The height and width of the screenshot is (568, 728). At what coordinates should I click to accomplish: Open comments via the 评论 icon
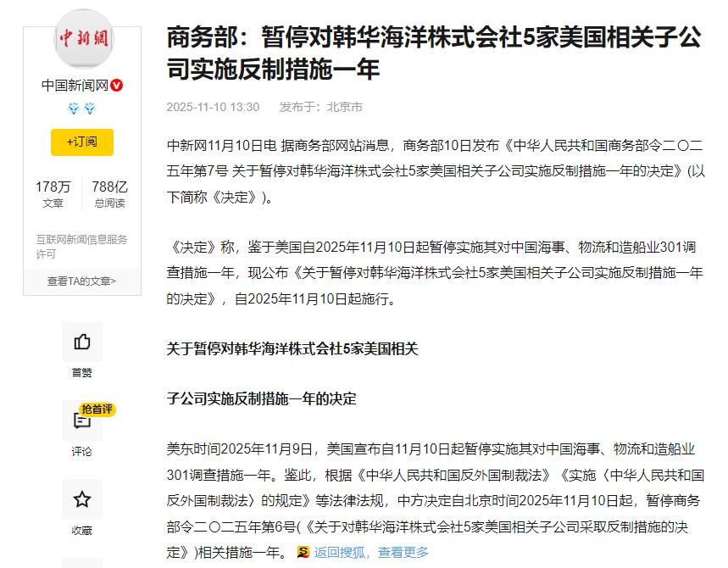(x=82, y=420)
